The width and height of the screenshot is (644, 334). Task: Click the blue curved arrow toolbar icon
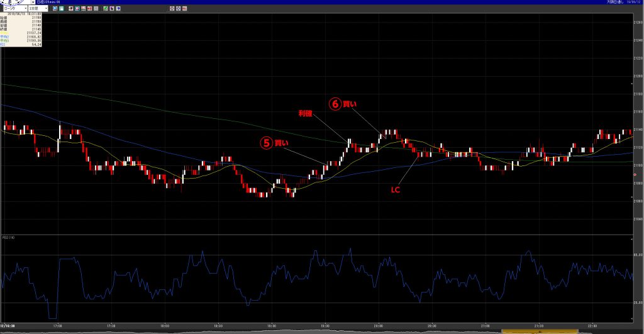[x=118, y=8]
